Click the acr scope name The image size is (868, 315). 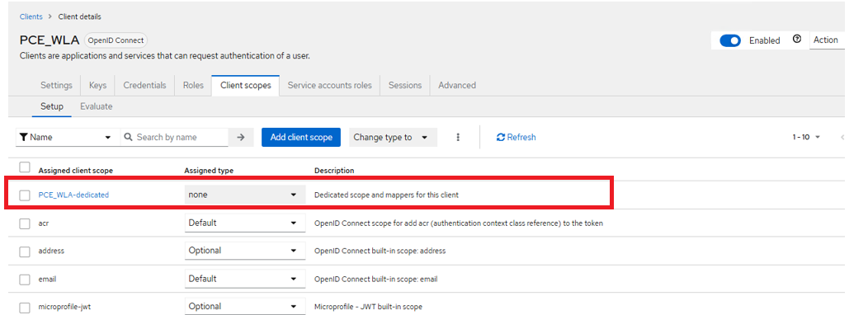coord(43,223)
